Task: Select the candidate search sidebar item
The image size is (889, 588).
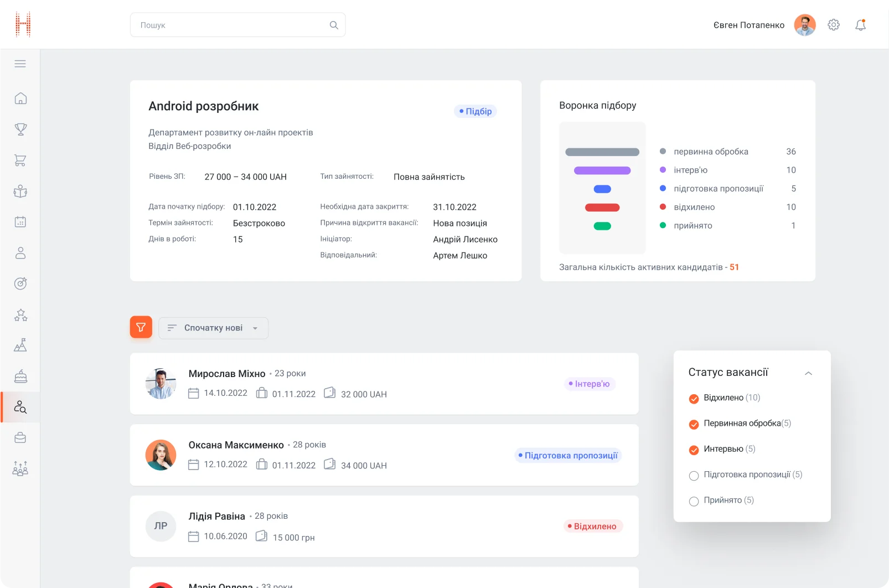Action: [x=20, y=408]
